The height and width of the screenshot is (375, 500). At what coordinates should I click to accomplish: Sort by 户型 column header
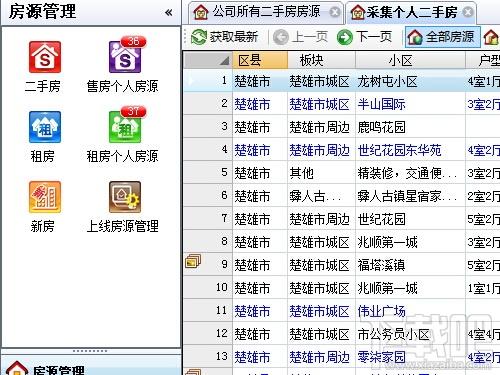click(483, 60)
